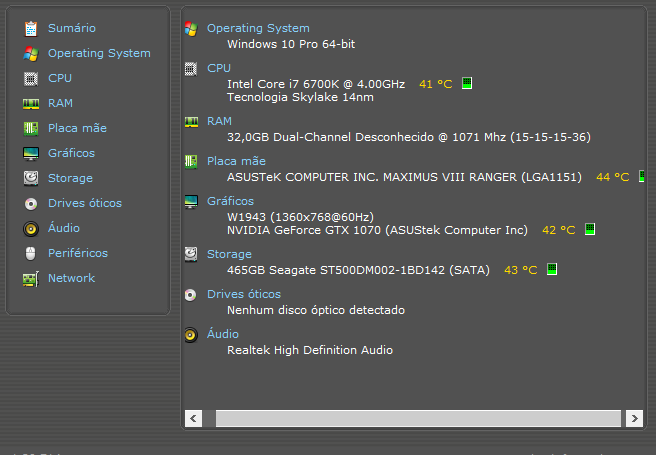Click the NVIDIA GeForce GTX 1070 text
This screenshot has height=455, width=657.
[x=378, y=230]
